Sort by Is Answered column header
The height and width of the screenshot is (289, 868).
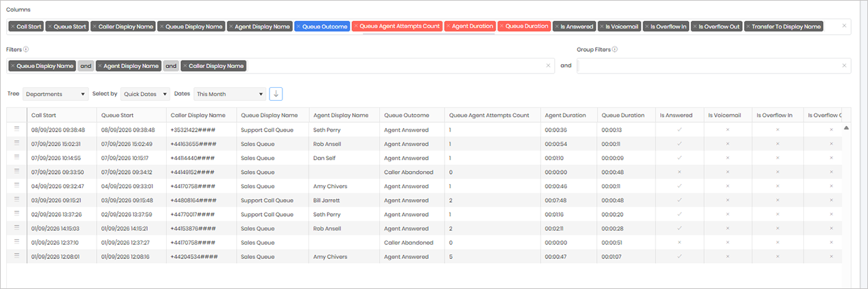click(x=677, y=115)
